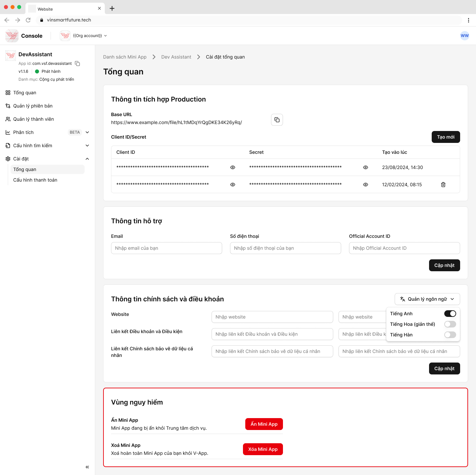Click Tạo mới button
This screenshot has height=475, width=476.
(446, 137)
